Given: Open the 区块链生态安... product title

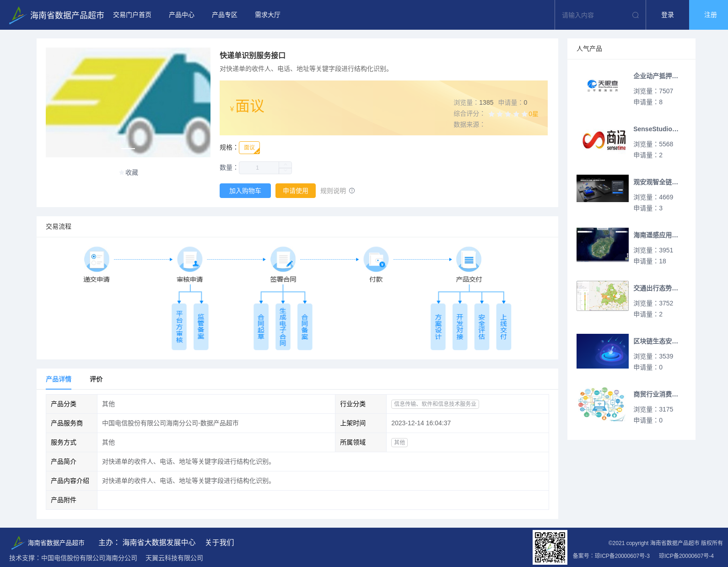Looking at the screenshot, I should pyautogui.click(x=656, y=341).
